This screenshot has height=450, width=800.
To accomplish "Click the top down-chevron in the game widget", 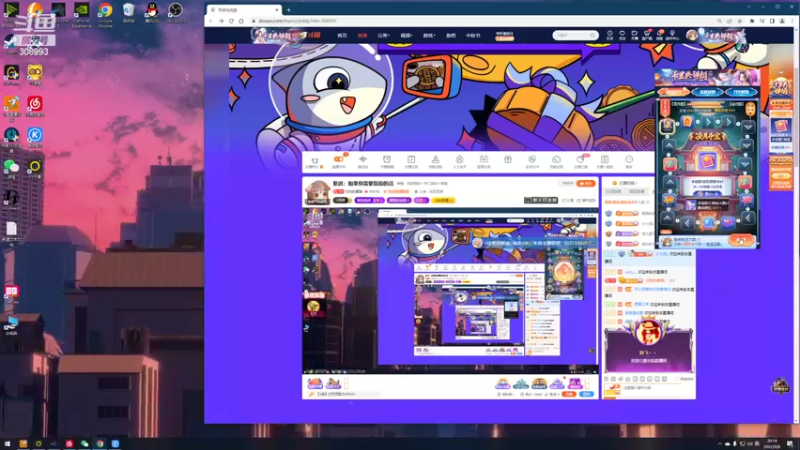I will 748,126.
